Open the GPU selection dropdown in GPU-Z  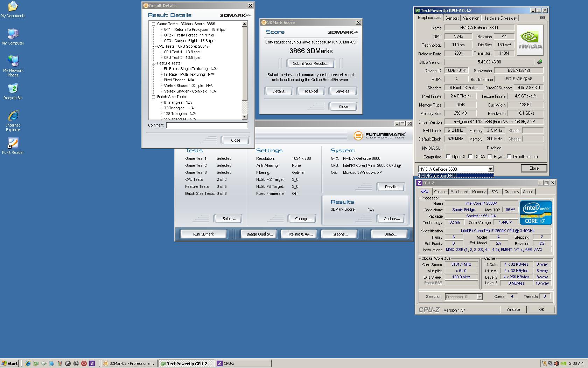490,169
